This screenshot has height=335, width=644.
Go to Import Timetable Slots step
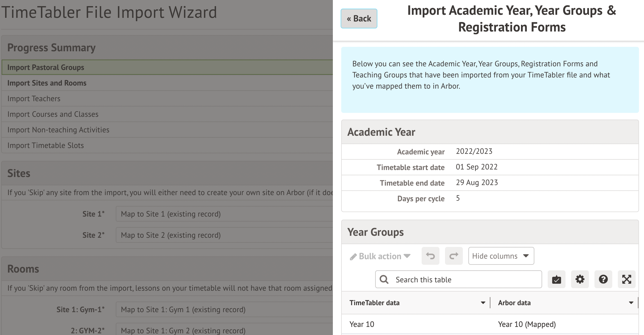[45, 145]
